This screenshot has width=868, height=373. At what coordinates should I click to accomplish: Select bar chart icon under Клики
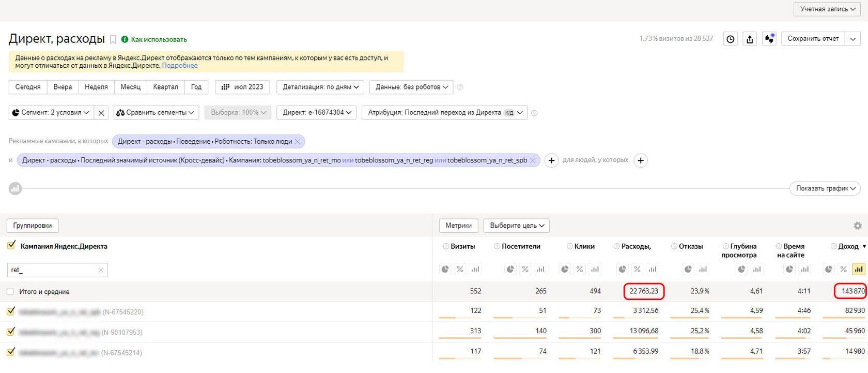tap(595, 270)
